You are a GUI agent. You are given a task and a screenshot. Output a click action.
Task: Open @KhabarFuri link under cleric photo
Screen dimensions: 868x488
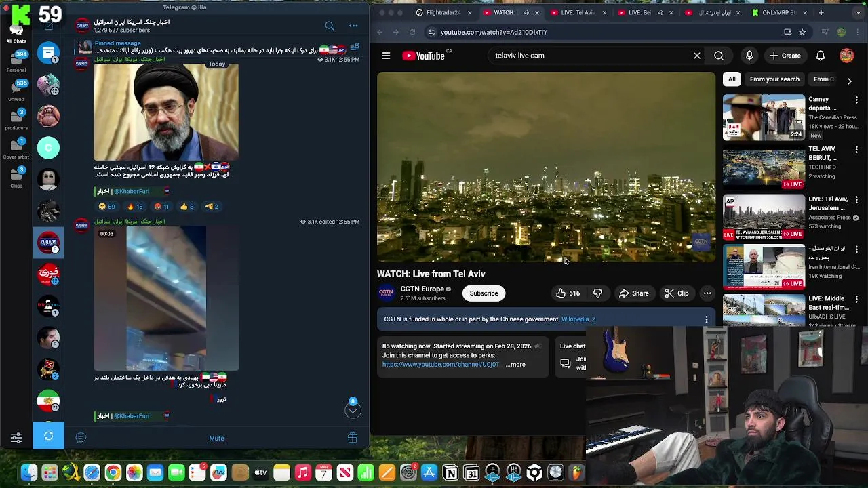[131, 191]
